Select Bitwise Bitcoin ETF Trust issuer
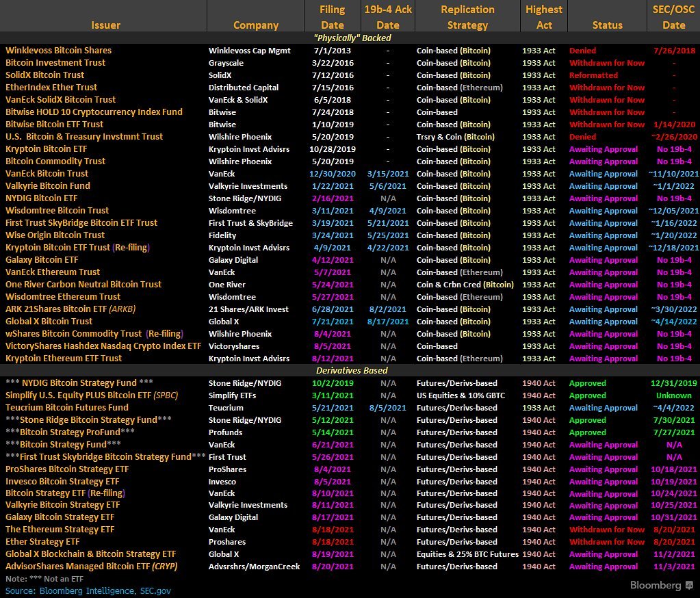Viewport: 700px width, 598px height. coord(54,125)
